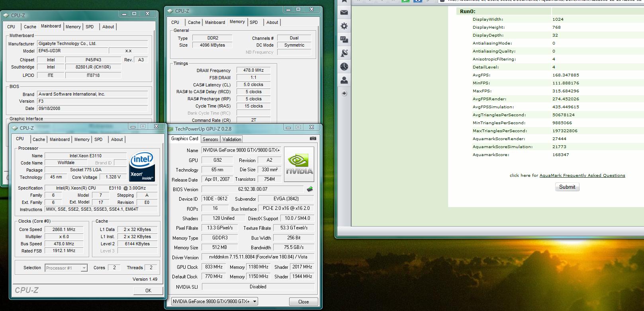644x311 pixels.
Task: Open About tab in CPU-Z Mainboard window
Action: [108, 27]
